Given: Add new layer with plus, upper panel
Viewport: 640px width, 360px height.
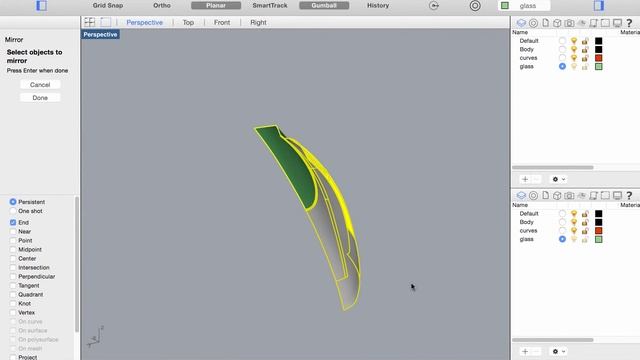Looking at the screenshot, I should [x=525, y=179].
